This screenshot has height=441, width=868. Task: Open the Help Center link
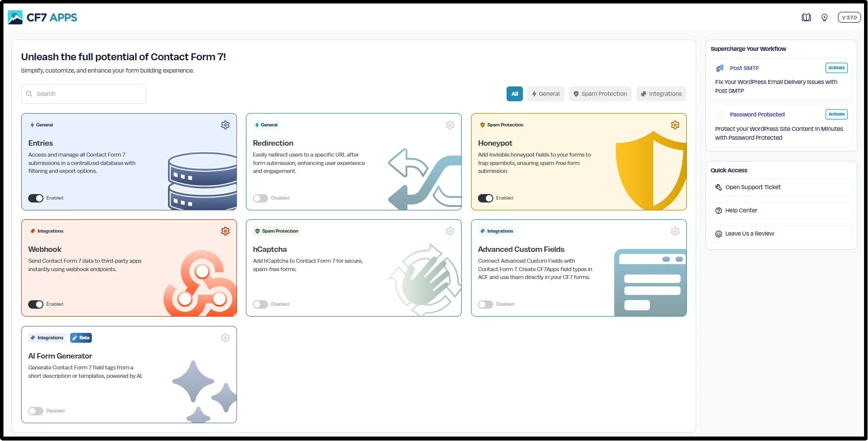[781, 210]
